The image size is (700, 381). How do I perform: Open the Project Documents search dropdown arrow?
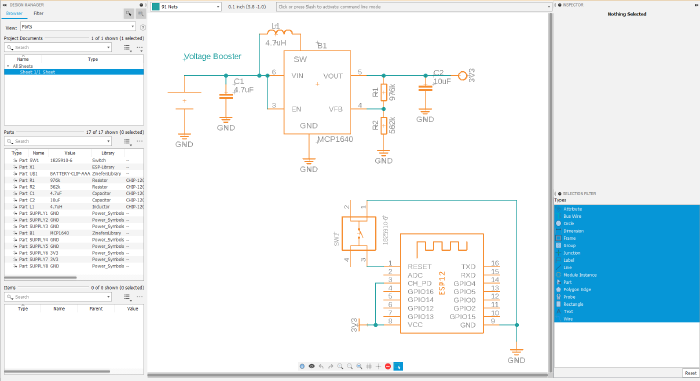pos(108,48)
